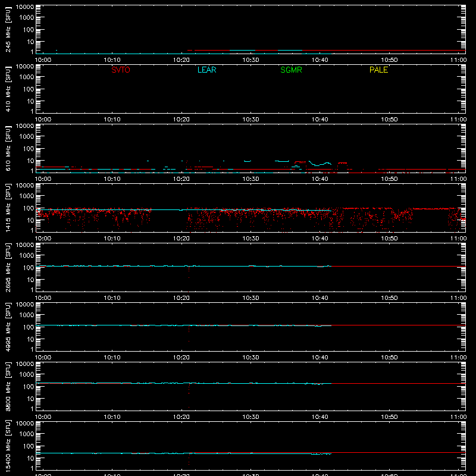Click the 100 tick on the 610 MHz axis
This screenshot has width=476, height=476.
coord(29,149)
